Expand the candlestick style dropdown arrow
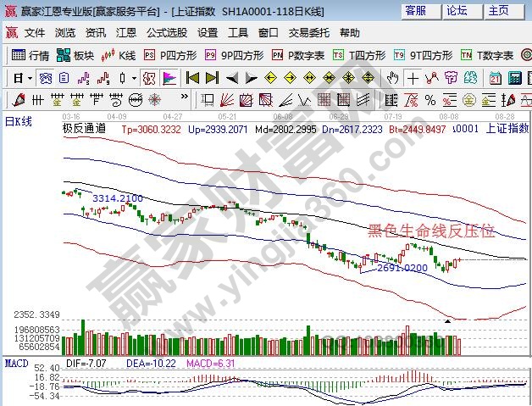This screenshot has height=406, width=532. 134,78
